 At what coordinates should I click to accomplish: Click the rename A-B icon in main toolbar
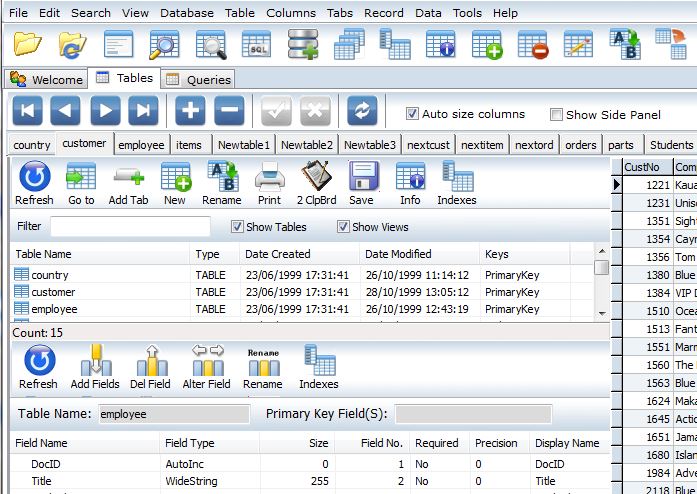pos(625,44)
